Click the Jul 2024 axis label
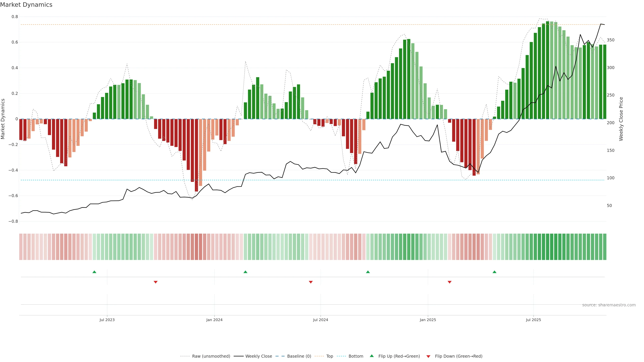 pyautogui.click(x=320, y=320)
